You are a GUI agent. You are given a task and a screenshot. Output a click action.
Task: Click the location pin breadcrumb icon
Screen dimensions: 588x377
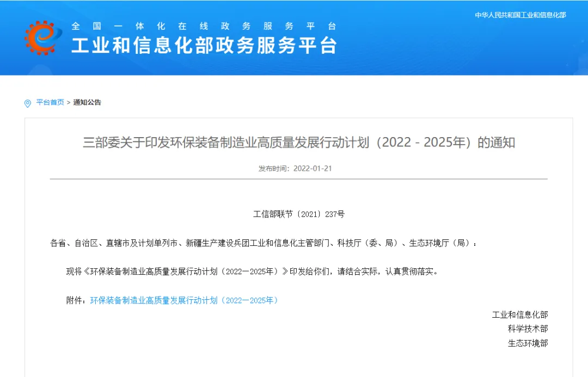coord(27,103)
